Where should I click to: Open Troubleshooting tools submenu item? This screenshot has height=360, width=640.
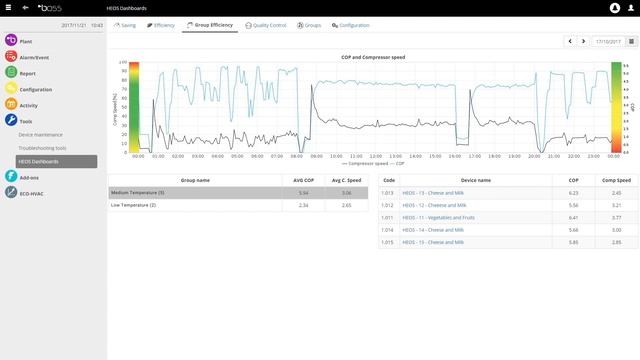(42, 148)
